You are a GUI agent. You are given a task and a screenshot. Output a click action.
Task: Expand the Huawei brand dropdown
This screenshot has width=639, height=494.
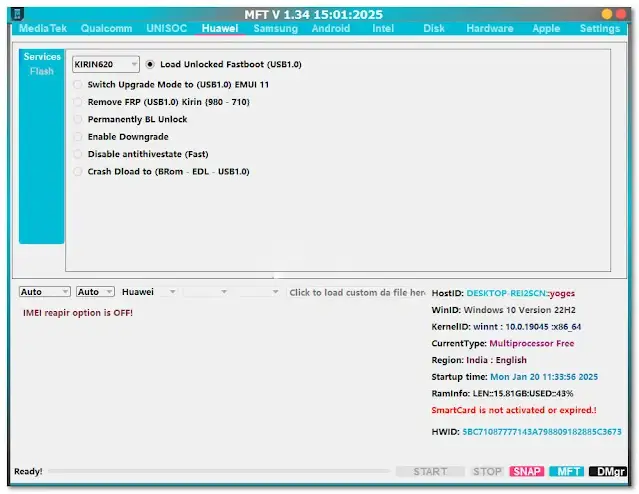pos(149,292)
